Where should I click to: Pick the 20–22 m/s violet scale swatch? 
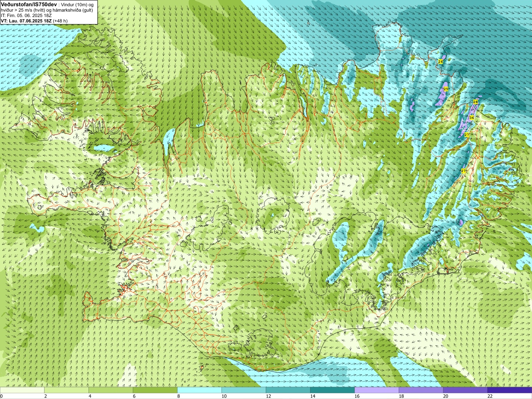(x=465, y=391)
